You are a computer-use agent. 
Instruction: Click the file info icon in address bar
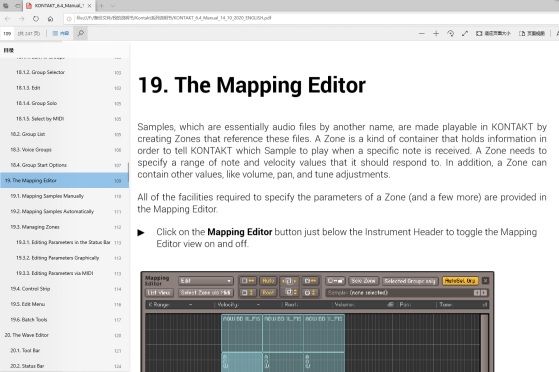(69, 19)
